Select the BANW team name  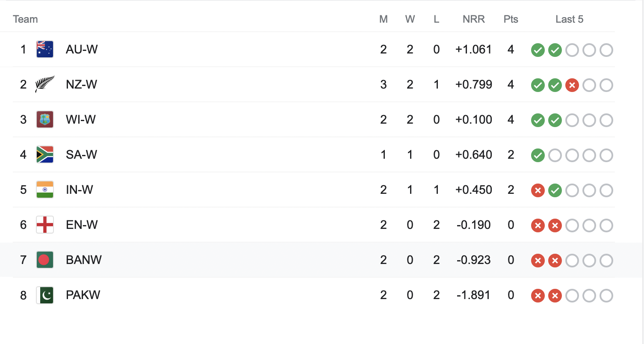[84, 260]
